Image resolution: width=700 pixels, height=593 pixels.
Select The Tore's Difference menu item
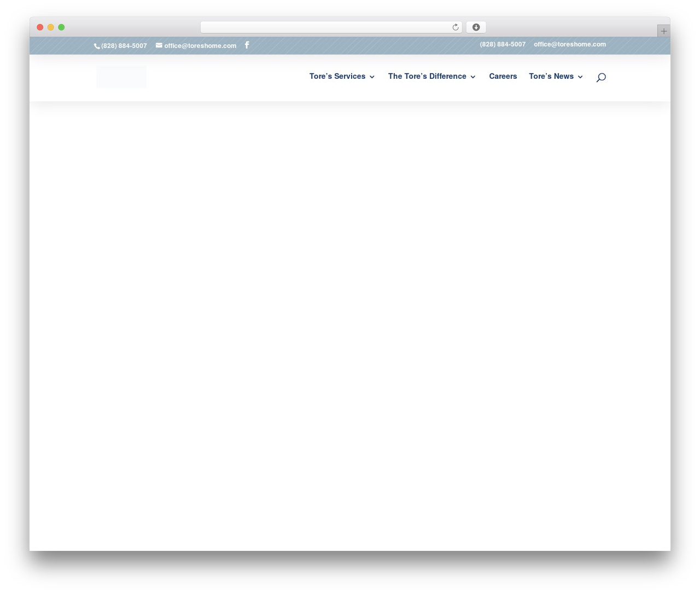click(x=427, y=77)
